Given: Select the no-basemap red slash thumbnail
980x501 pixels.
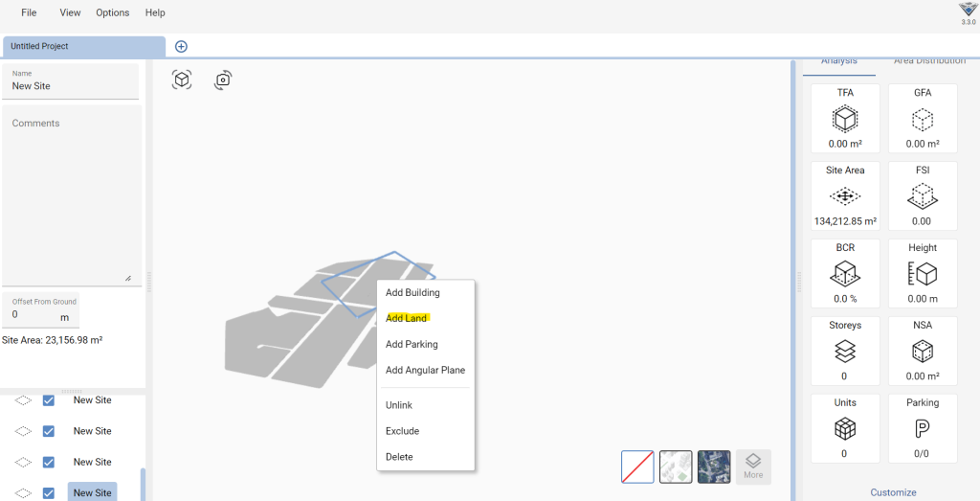Looking at the screenshot, I should (x=637, y=467).
